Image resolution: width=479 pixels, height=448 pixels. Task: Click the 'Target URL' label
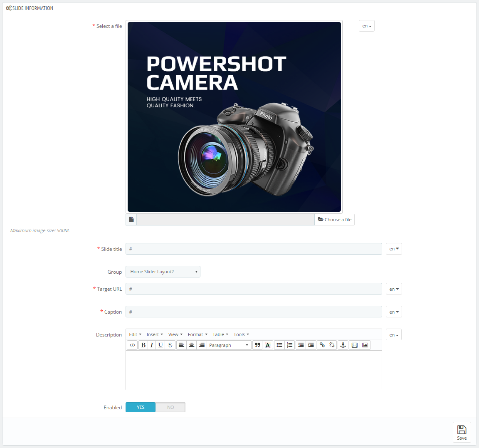(x=109, y=289)
